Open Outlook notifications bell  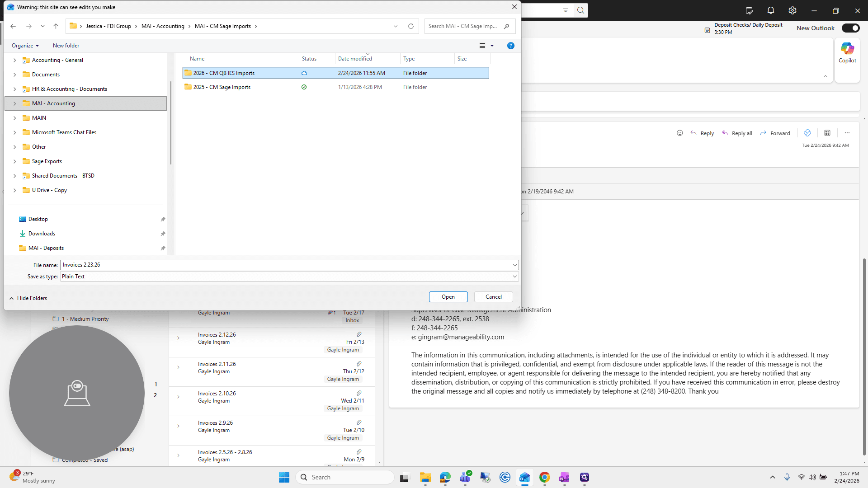point(771,10)
